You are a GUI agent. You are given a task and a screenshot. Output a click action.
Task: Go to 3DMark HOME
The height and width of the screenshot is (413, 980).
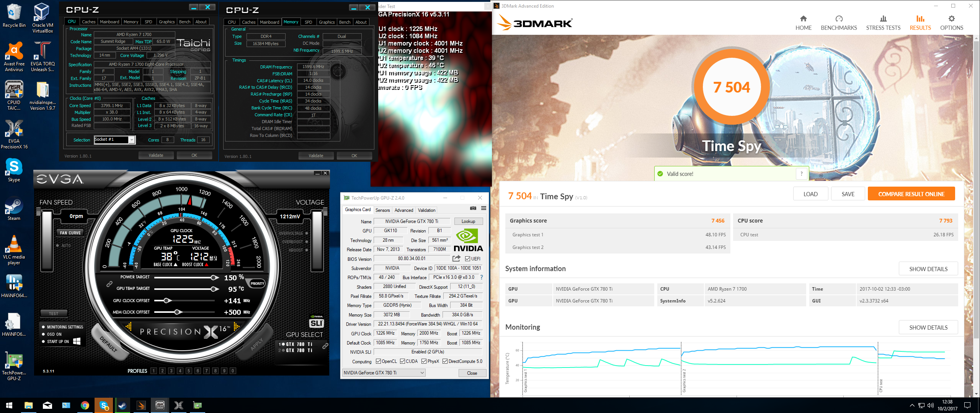tap(803, 23)
